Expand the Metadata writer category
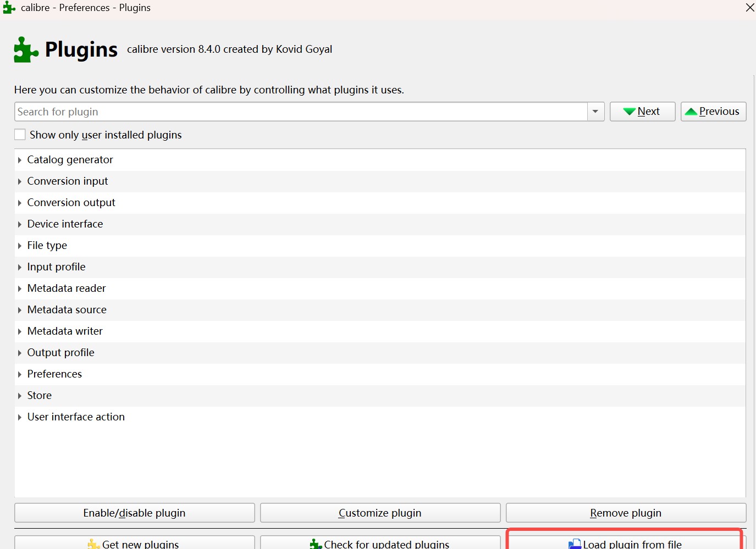756x549 pixels. 20,331
